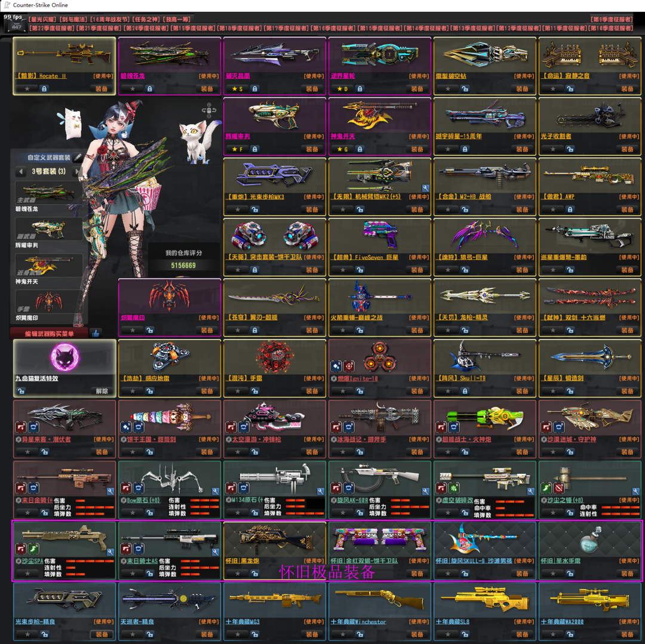
Task: Click the wrench icon on 【无限】机械臂MK2 card
Action: click(x=425, y=188)
